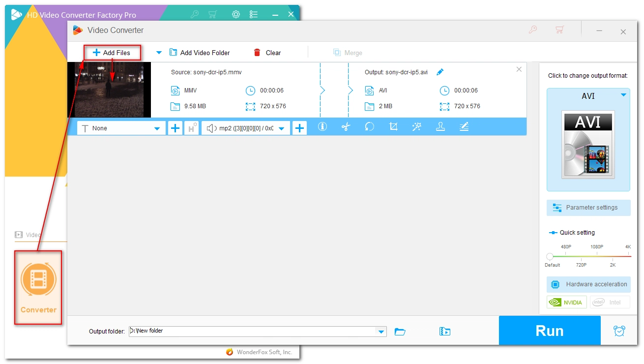
Task: Open the trim scissors tool
Action: pyautogui.click(x=346, y=127)
